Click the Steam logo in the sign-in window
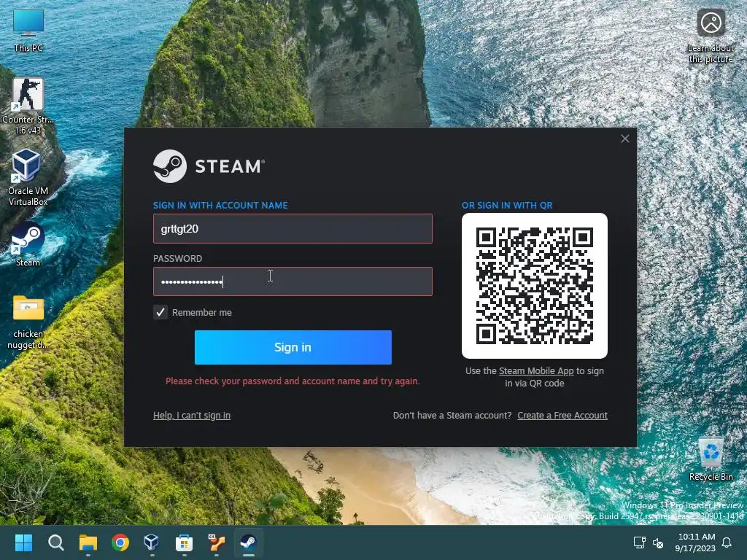Image resolution: width=747 pixels, height=560 pixels. tap(209, 166)
